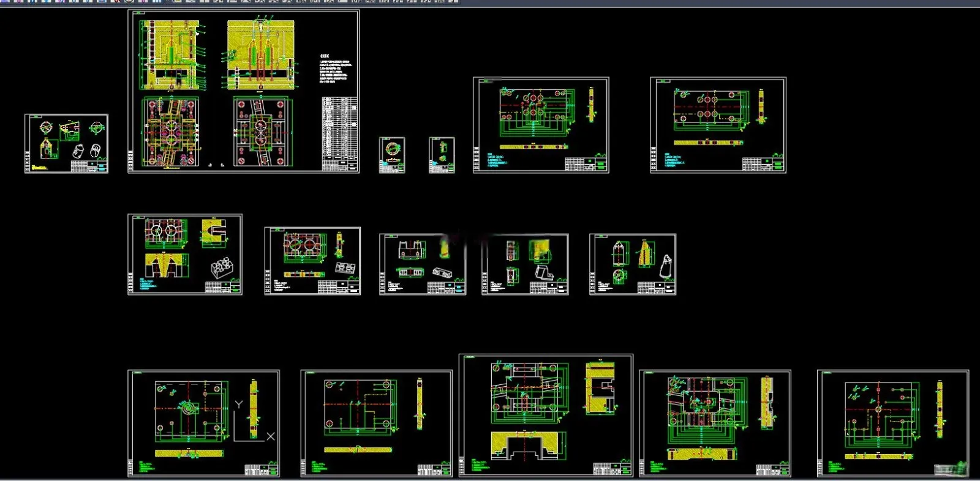Click the parts list table in the assembly sheet

[x=340, y=134]
